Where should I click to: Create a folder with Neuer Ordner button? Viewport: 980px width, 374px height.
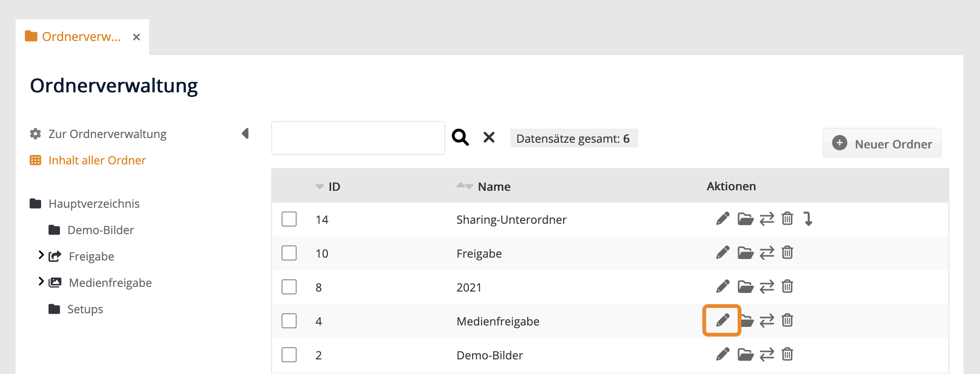(x=881, y=143)
